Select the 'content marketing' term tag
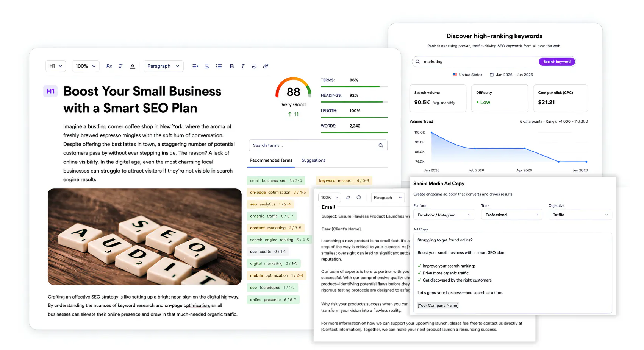Viewport: 644px width, 350px height. [x=276, y=228]
